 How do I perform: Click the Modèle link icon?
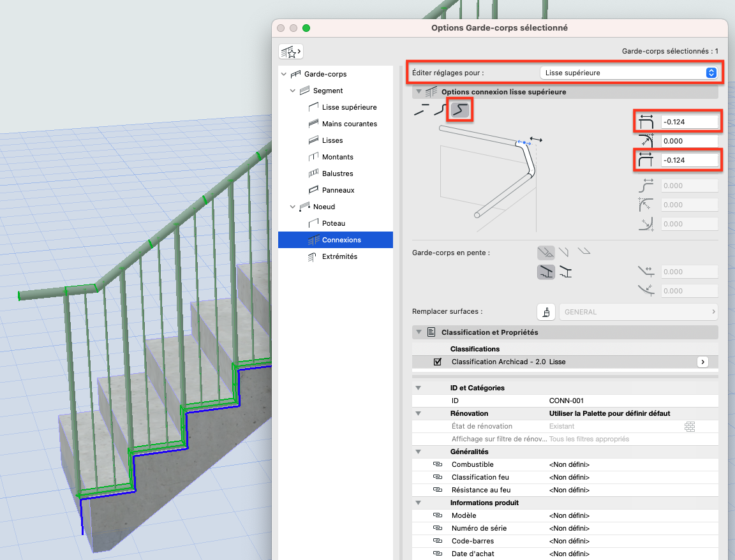(x=437, y=515)
